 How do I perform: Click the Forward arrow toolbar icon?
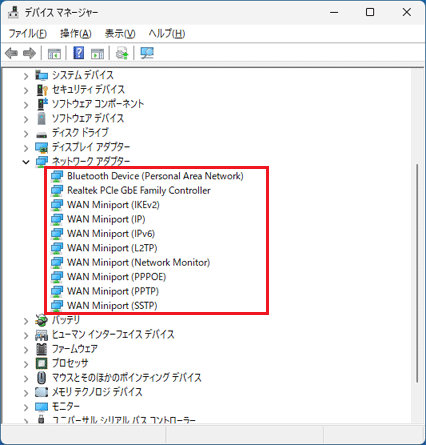[x=29, y=53]
